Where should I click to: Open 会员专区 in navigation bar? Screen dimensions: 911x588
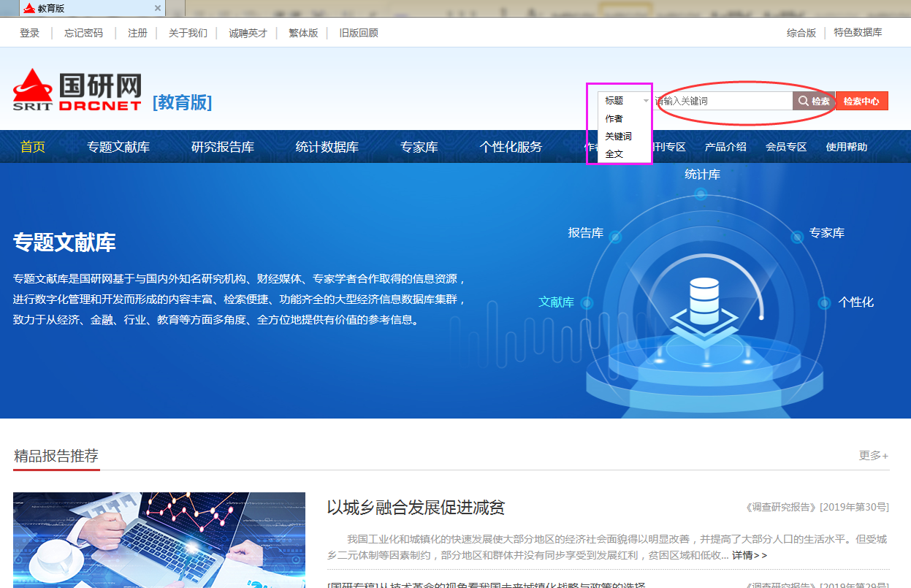click(x=786, y=147)
